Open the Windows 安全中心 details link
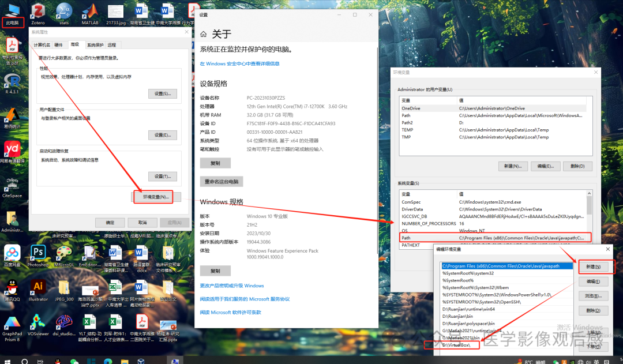Image resolution: width=623 pixels, height=364 pixels. tap(240, 63)
